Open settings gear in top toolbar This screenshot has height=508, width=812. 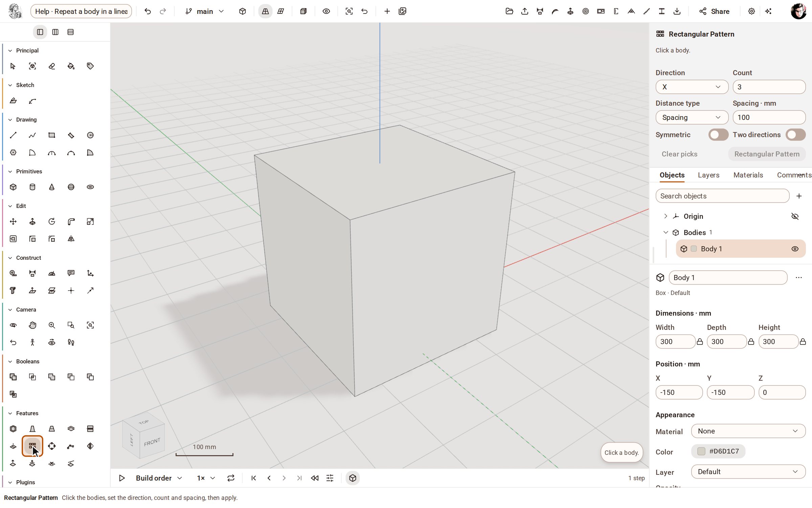tap(751, 11)
